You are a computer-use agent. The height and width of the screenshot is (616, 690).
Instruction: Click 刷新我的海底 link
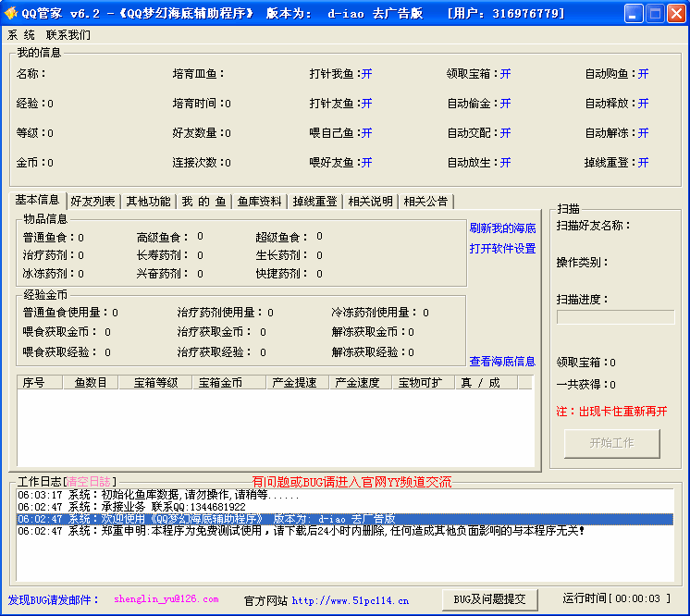point(502,228)
